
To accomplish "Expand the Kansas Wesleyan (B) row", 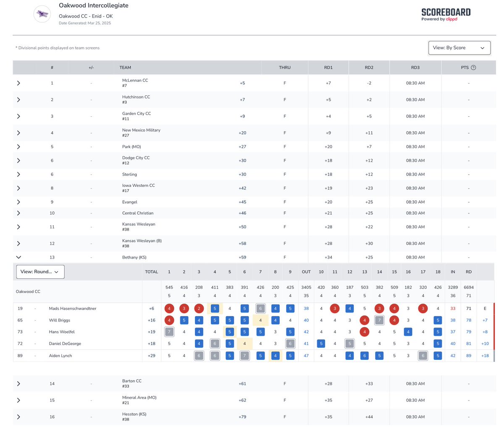I will click(18, 244).
